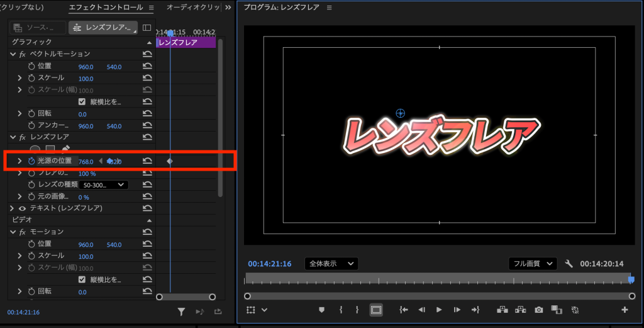Toggle visibility eye of テキスト (レンズフレア)
This screenshot has height=328, width=644.
(23, 208)
